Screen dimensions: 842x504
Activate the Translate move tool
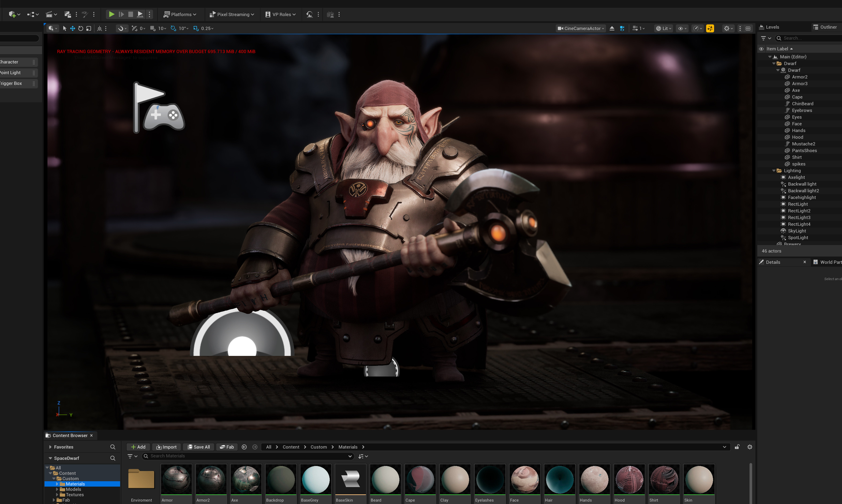point(72,29)
